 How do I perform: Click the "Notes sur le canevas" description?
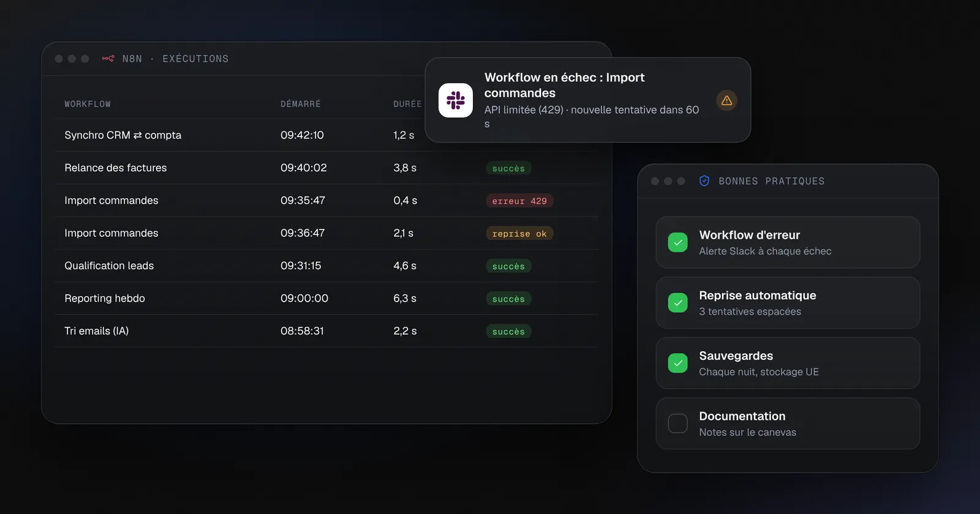[x=747, y=433]
